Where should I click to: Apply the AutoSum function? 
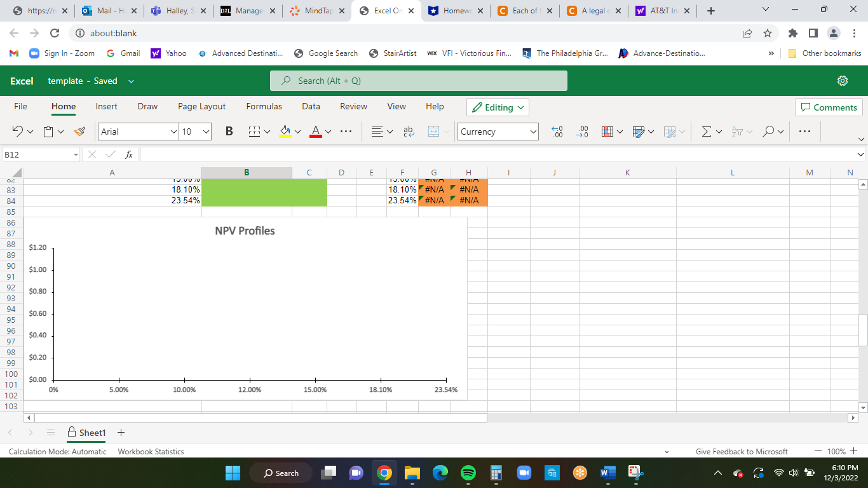pos(707,131)
